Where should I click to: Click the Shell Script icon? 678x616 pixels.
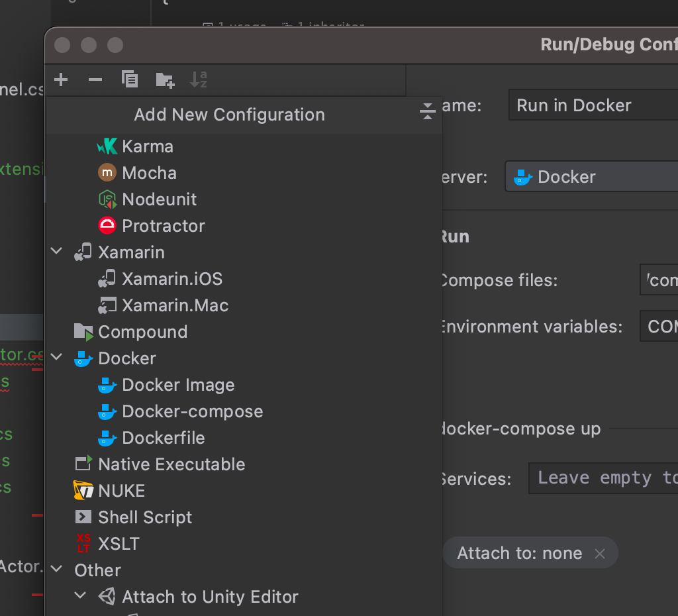click(x=83, y=517)
